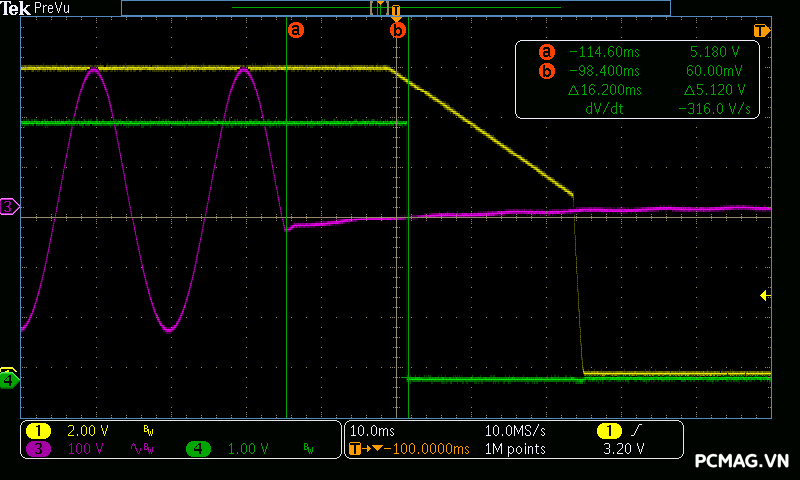Click the PreVu acquisition status label
Viewport: 800px width, 480px height.
pyautogui.click(x=51, y=8)
